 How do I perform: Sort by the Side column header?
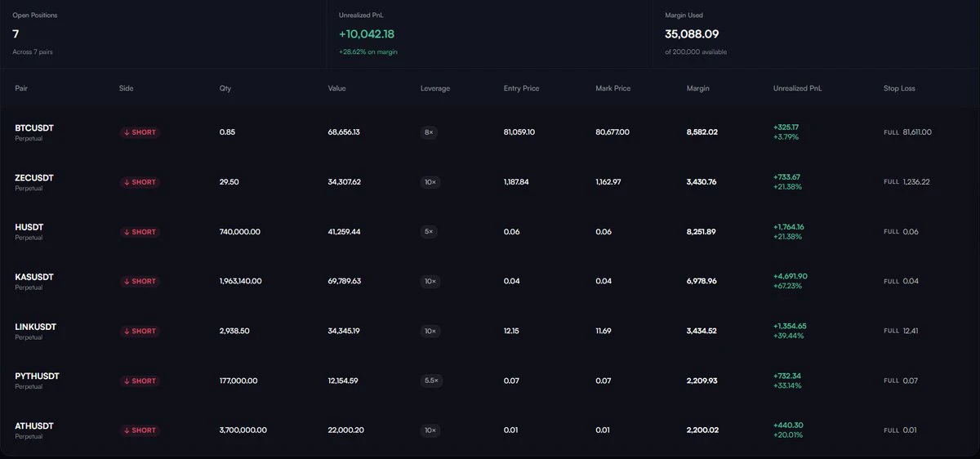(126, 88)
